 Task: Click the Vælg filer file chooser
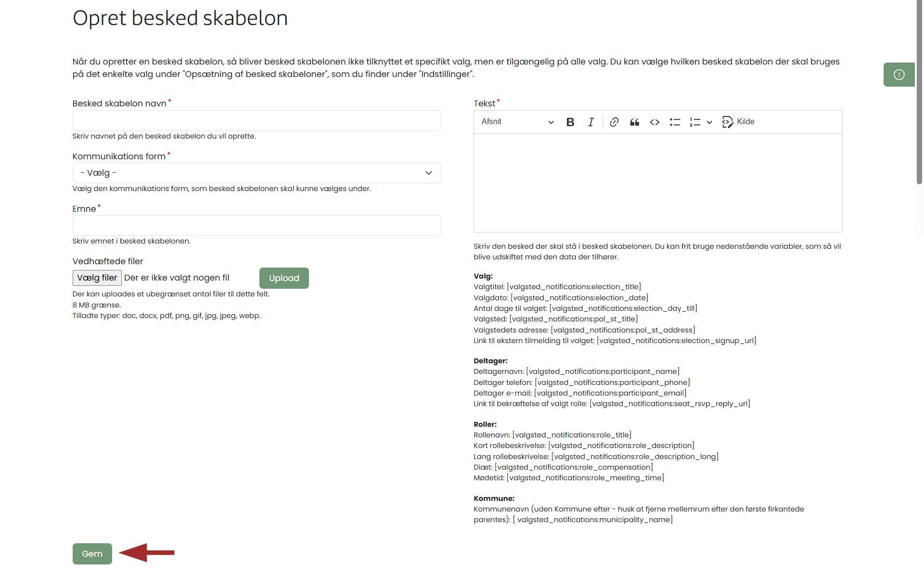pyautogui.click(x=97, y=278)
